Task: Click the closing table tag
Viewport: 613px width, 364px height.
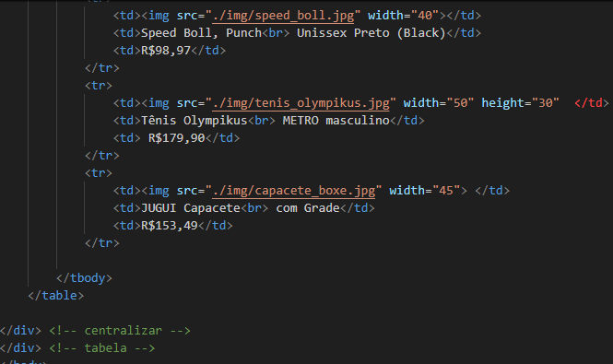Action: (56, 296)
